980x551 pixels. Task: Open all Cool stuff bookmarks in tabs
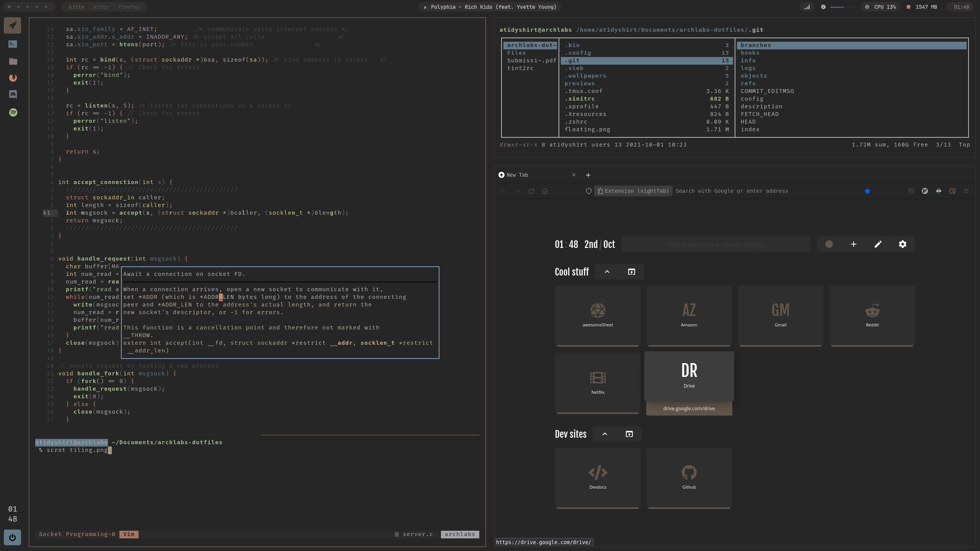(631, 272)
